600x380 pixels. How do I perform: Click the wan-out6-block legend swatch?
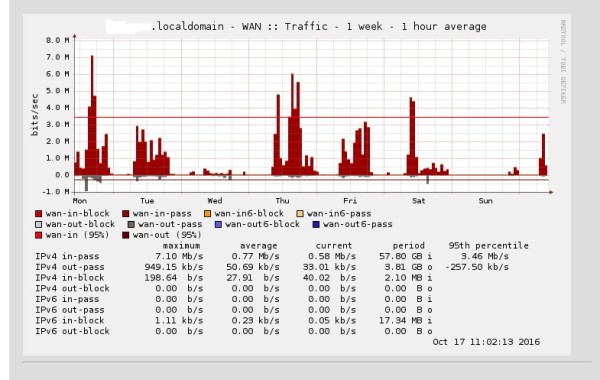(x=218, y=224)
